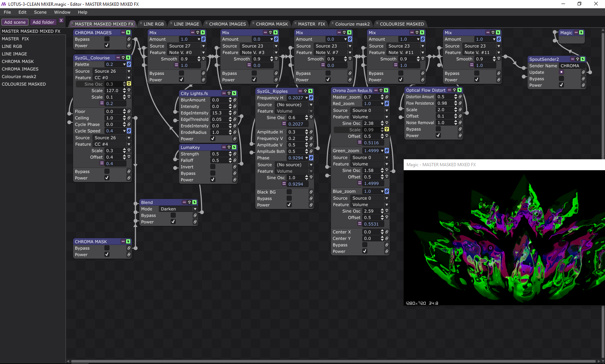This screenshot has width=605, height=364.
Task: Enable Bypass checkbox on CHROMA IMAGES node
Action: pyautogui.click(x=107, y=39)
